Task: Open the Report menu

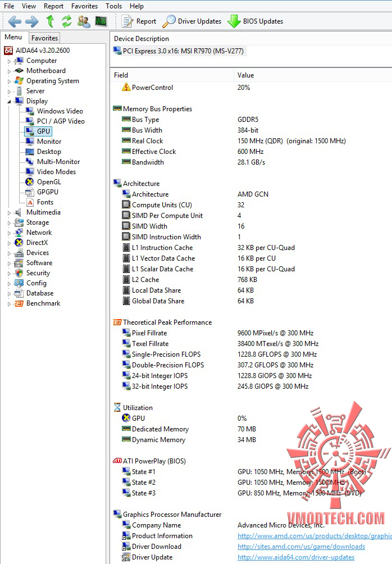Action: [x=53, y=6]
